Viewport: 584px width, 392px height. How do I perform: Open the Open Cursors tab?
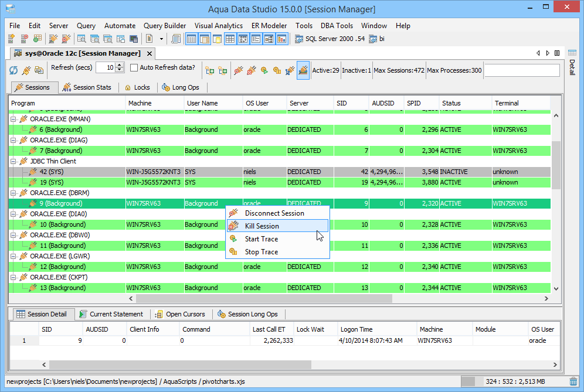(x=180, y=314)
